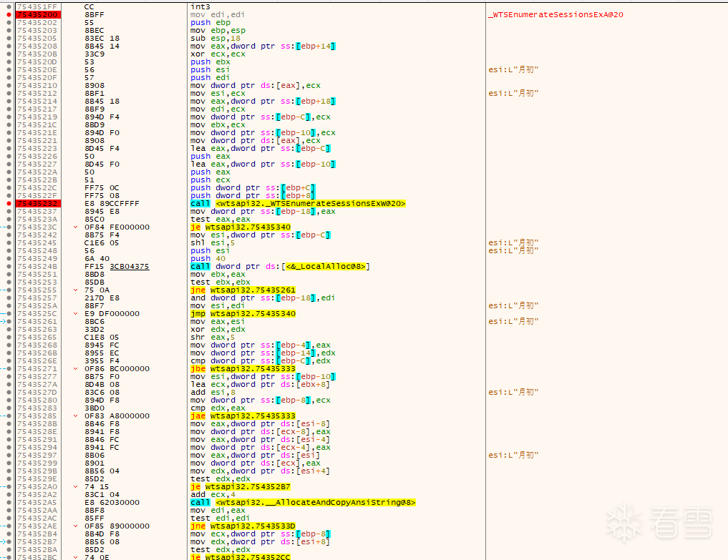This screenshot has height=560, width=728.
Task: Select 'add ecx,4' instruction
Action: pos(213,495)
